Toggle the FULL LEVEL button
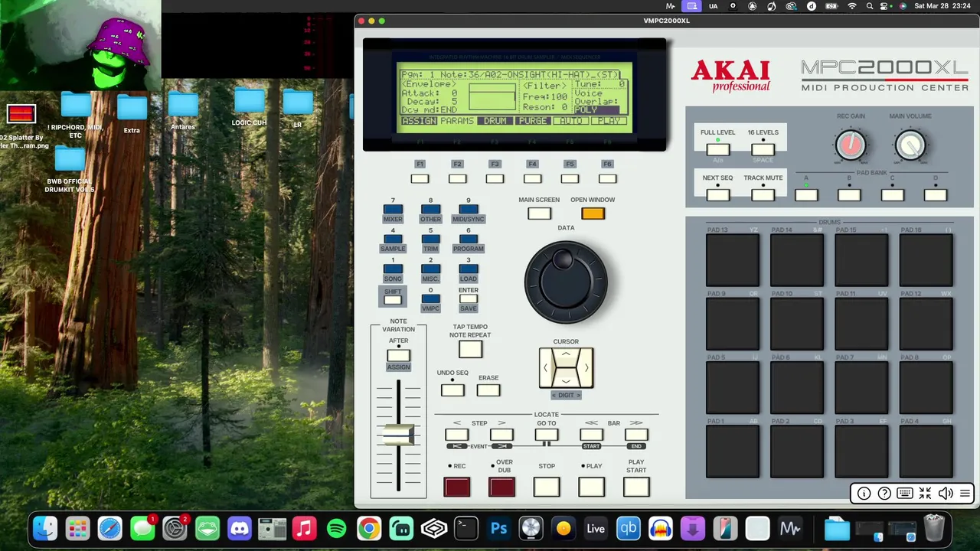980x551 pixels. tap(717, 150)
